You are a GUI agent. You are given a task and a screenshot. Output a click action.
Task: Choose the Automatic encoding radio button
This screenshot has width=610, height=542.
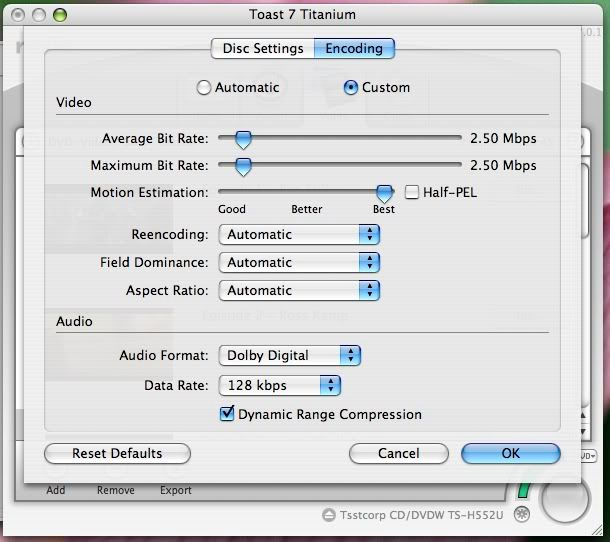pos(204,88)
